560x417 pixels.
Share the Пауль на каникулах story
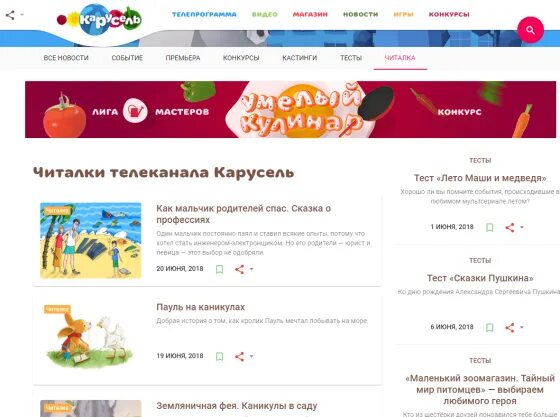pos(240,356)
